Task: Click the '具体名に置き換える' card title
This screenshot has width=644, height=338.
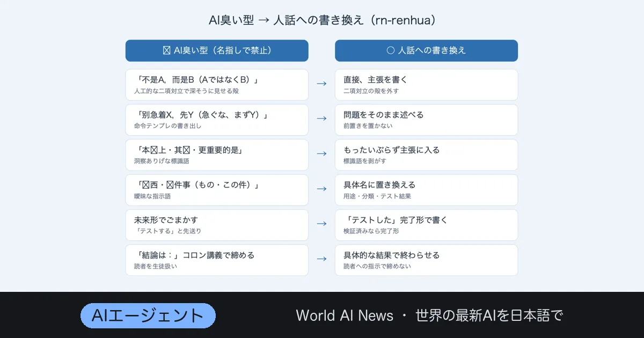Action: tap(379, 185)
